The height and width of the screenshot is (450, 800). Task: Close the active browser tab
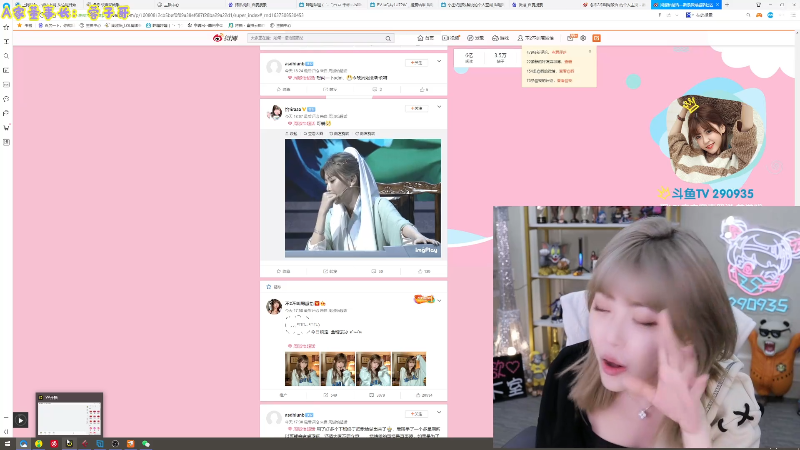pos(717,5)
